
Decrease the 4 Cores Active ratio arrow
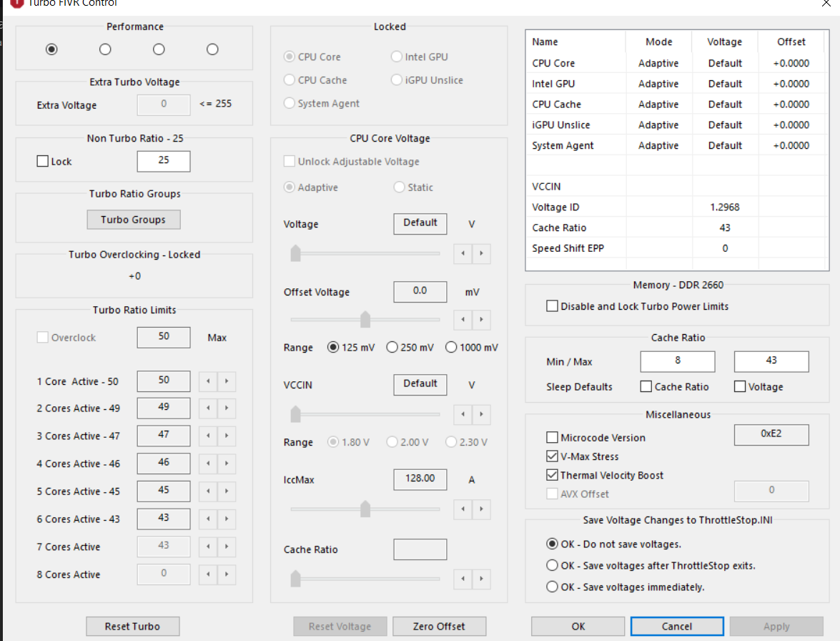(208, 464)
